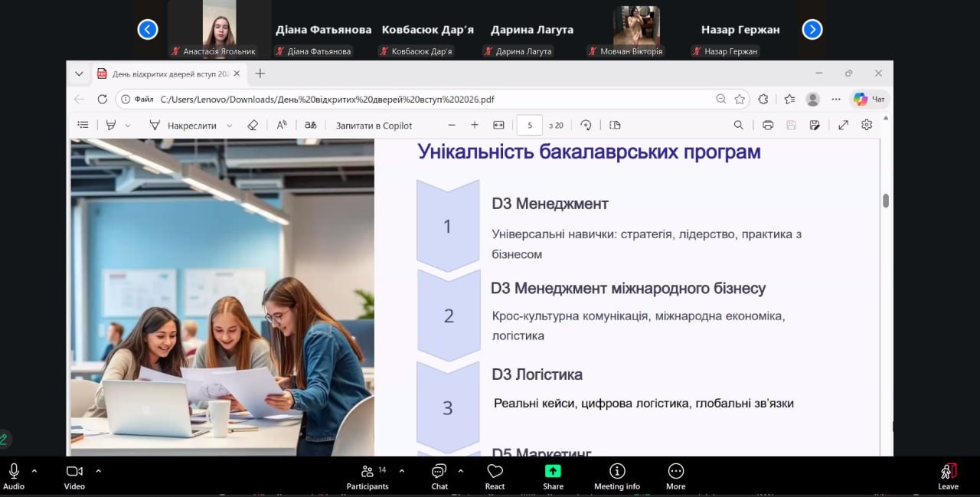Toggle microphone with Audio button
The height and width of the screenshot is (497, 980).
point(14,476)
